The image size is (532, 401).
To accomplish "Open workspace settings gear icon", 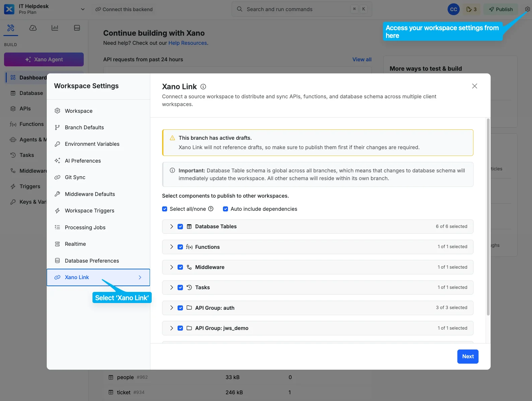I will click(527, 9).
